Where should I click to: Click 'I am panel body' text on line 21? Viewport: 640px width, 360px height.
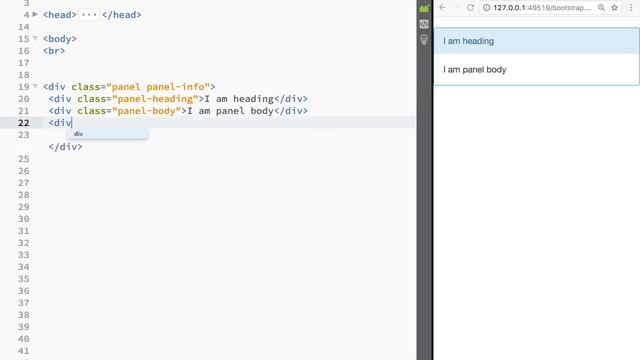pyautogui.click(x=230, y=111)
